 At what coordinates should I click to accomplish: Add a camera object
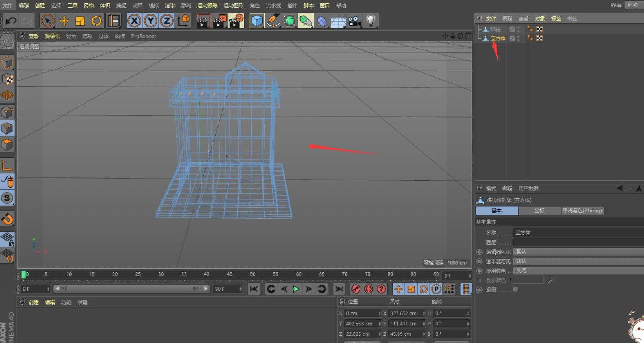(354, 21)
